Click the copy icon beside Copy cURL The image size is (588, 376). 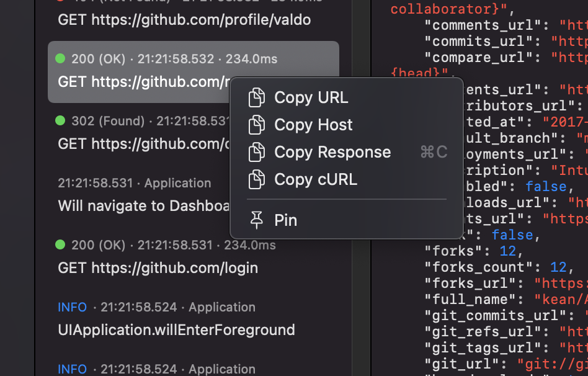click(x=257, y=179)
